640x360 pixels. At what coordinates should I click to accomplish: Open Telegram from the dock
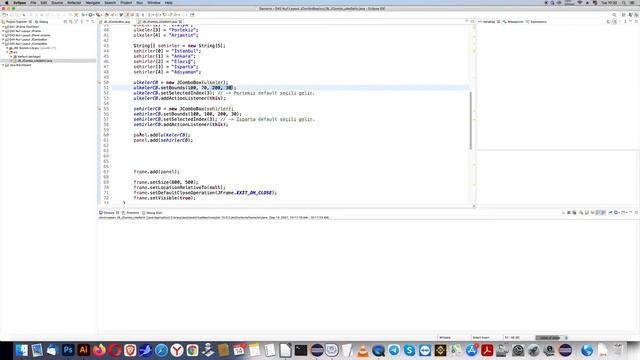394,350
